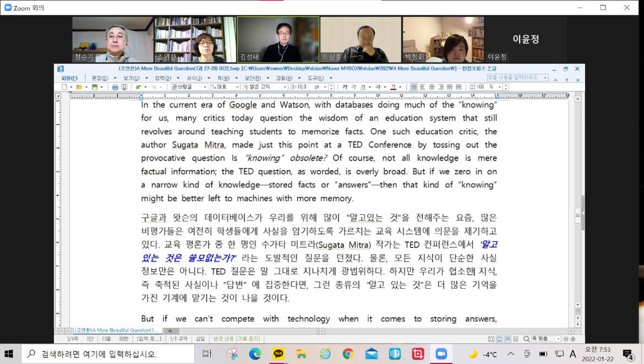Click the 삽입 insert mode button in status bar
Screen dimensions: 644x364
pyautogui.click(x=200, y=339)
